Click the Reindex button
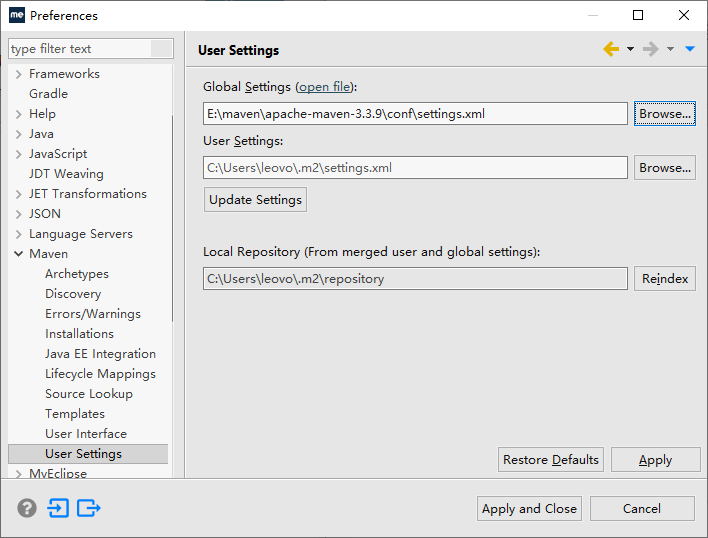The width and height of the screenshot is (708, 538). (x=665, y=279)
